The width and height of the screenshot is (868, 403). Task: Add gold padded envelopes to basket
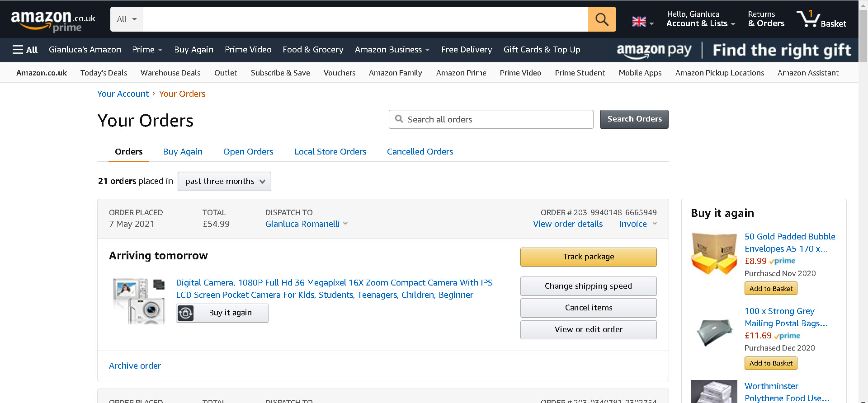[x=771, y=289]
